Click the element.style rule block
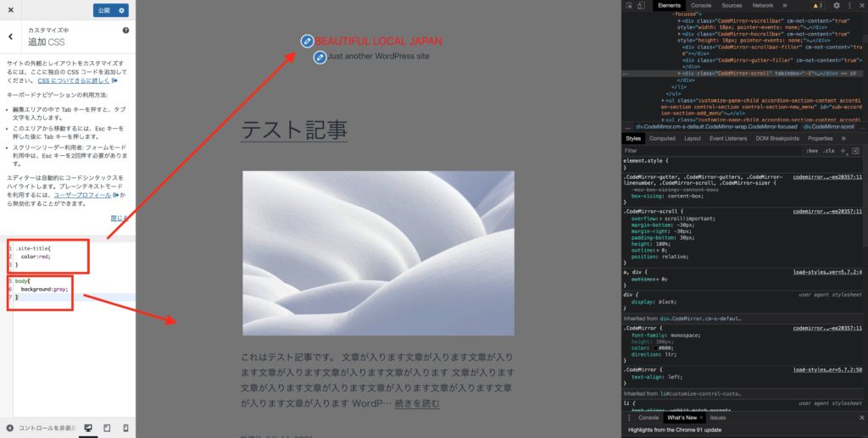The width and height of the screenshot is (868, 438). point(742,164)
